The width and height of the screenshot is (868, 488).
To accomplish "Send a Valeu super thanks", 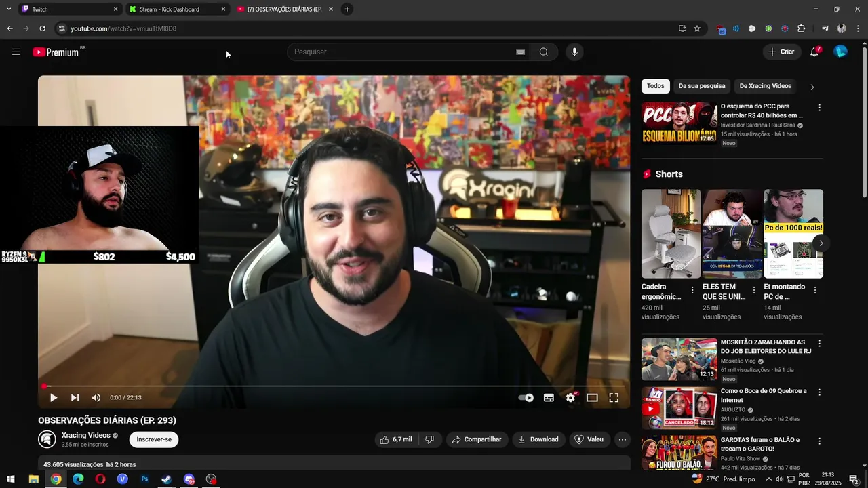I will click(x=589, y=439).
